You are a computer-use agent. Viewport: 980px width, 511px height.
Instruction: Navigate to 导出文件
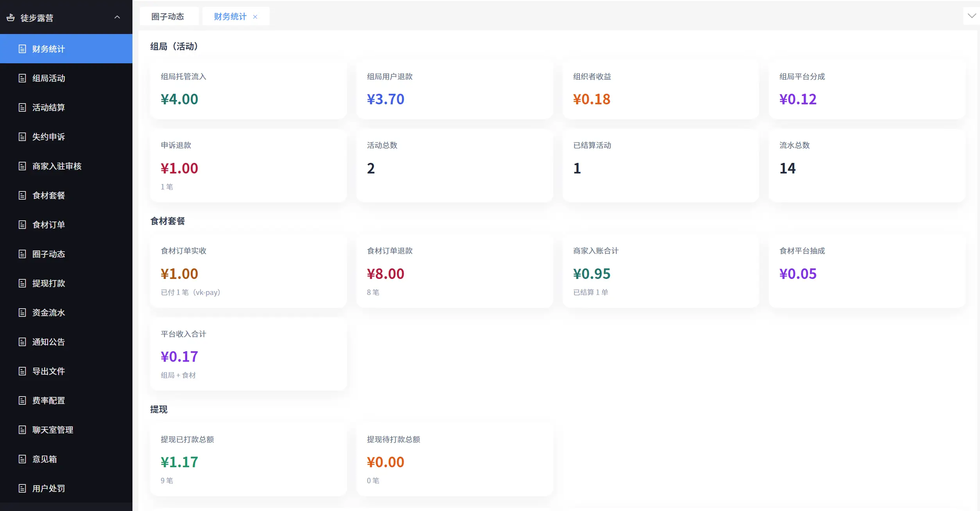point(66,371)
